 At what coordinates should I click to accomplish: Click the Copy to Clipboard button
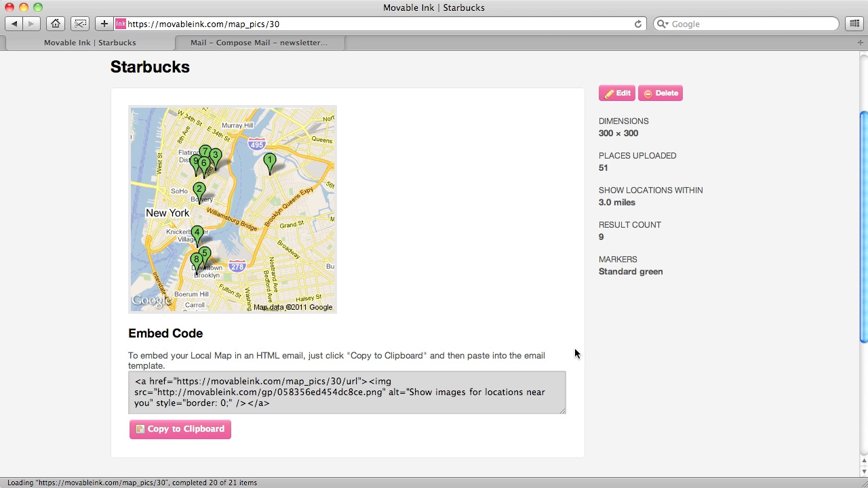180,429
